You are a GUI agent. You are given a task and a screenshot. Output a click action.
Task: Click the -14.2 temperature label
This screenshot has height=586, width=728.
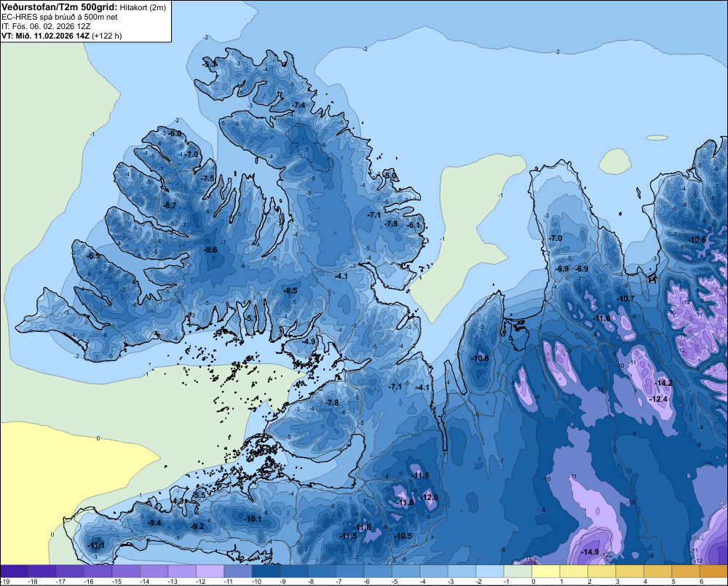click(x=663, y=383)
